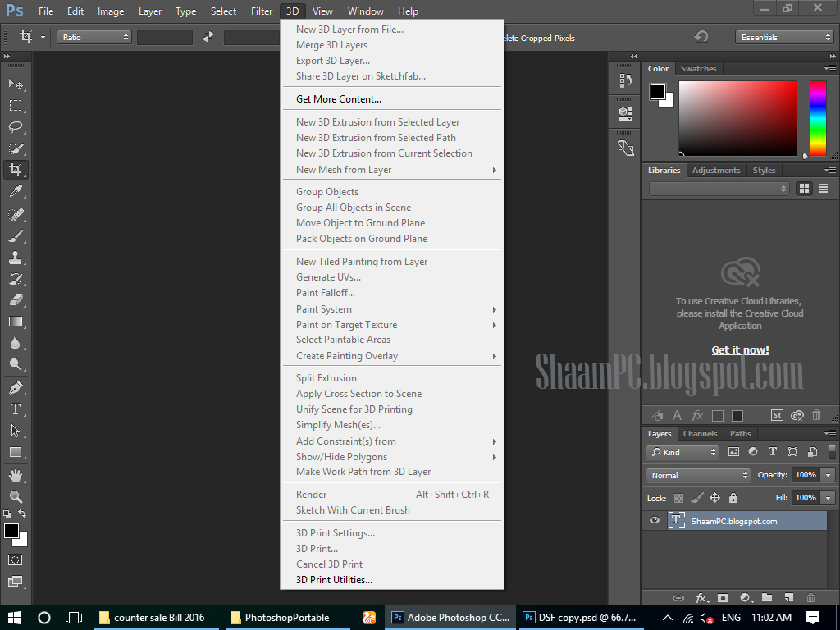Open the Libraries selection dropdown

coord(719,189)
